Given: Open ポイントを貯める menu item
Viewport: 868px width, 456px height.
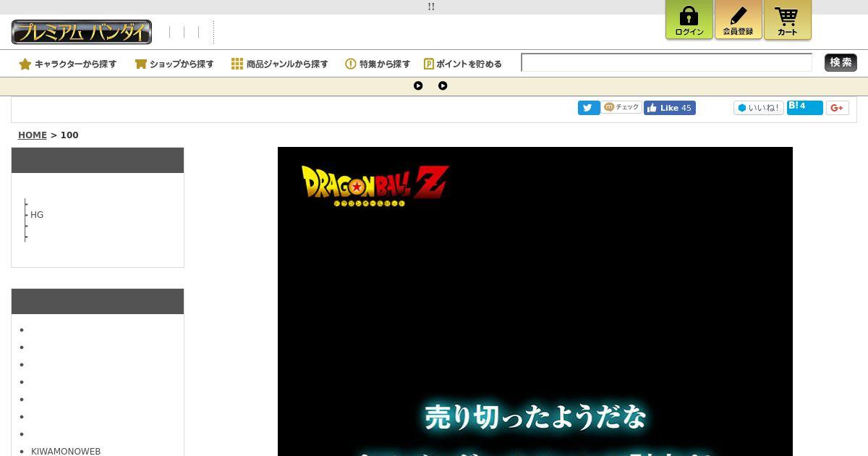Looking at the screenshot, I should (463, 64).
